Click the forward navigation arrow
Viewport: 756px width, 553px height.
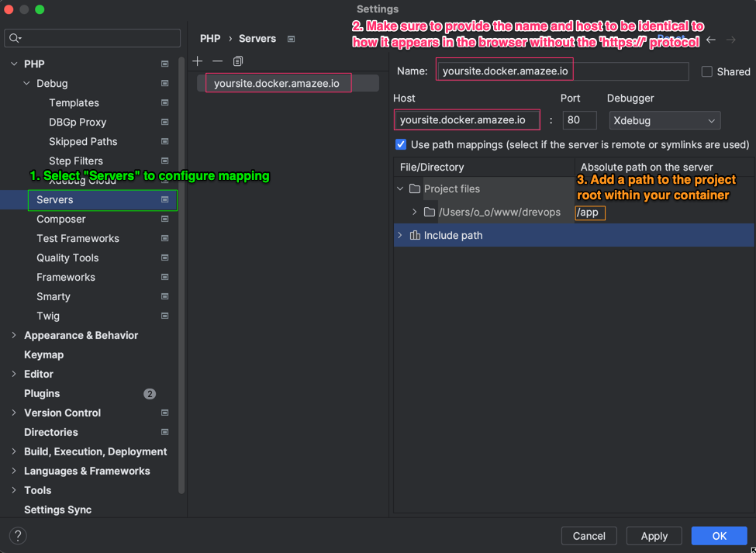(733, 38)
